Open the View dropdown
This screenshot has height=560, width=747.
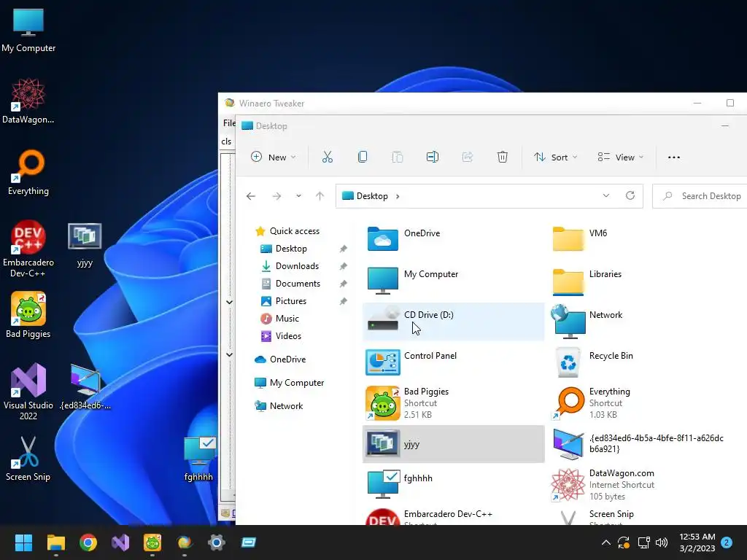point(621,157)
